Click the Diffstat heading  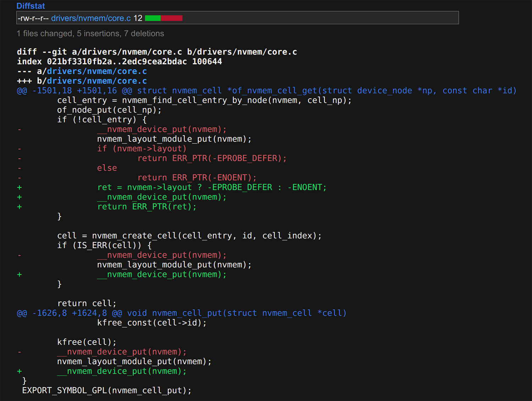pos(31,6)
